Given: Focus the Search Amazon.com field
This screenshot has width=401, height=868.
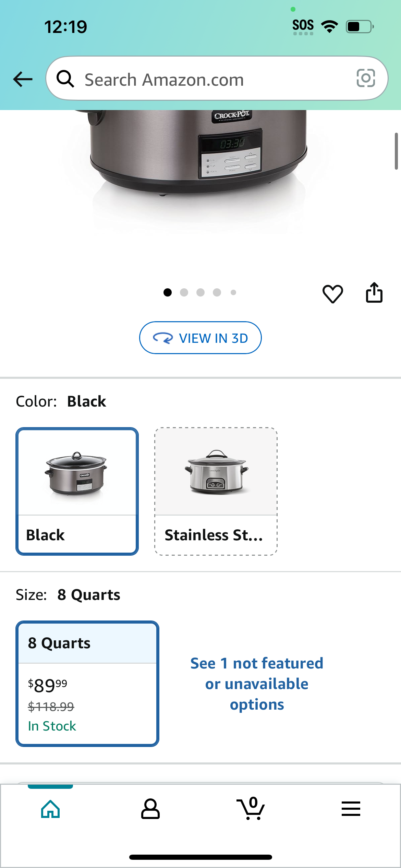Looking at the screenshot, I should 217,79.
